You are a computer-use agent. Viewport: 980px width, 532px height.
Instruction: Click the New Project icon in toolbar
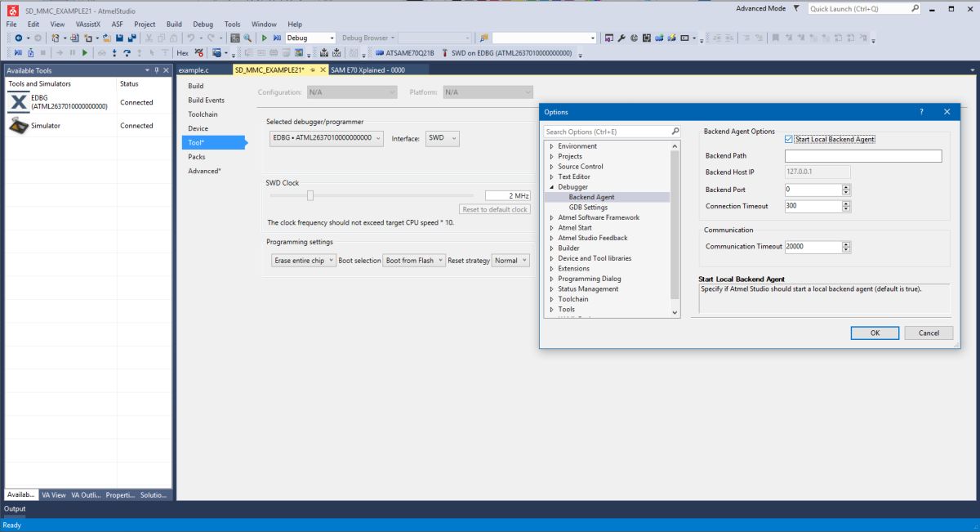coord(56,38)
